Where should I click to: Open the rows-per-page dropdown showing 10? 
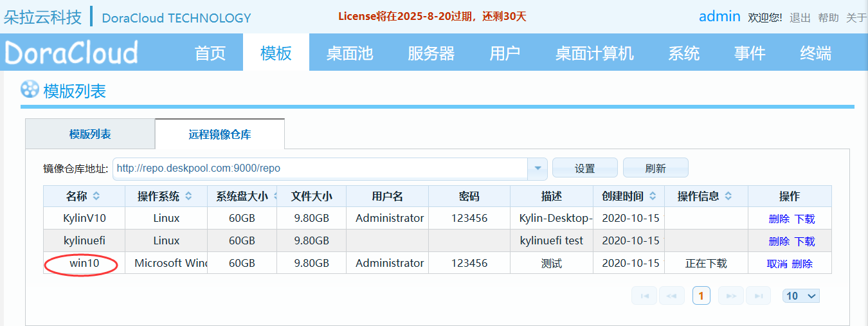[801, 296]
